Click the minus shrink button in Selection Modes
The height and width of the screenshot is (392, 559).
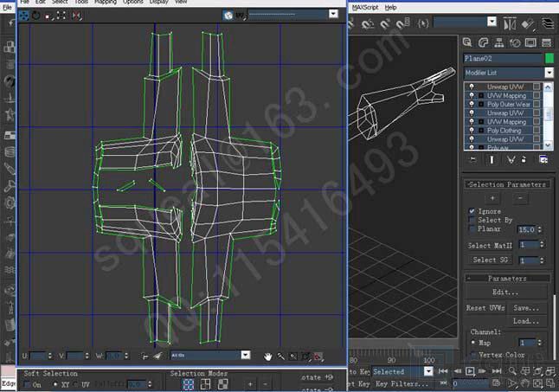click(265, 384)
